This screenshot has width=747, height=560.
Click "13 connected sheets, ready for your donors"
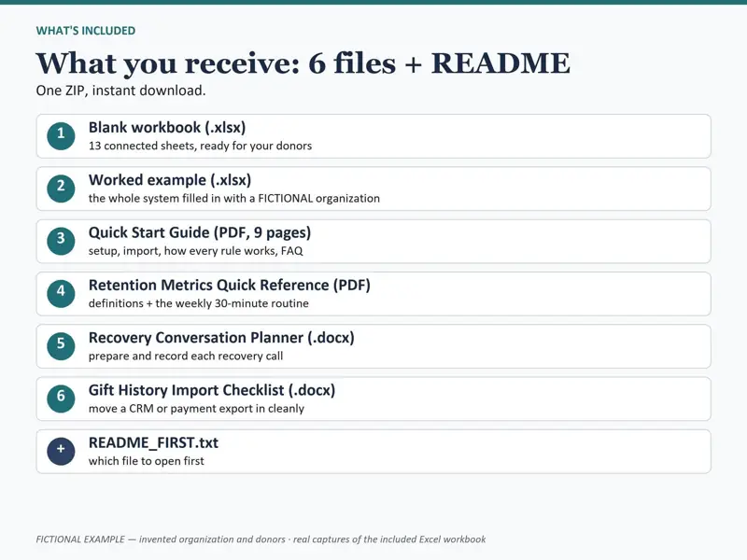200,146
